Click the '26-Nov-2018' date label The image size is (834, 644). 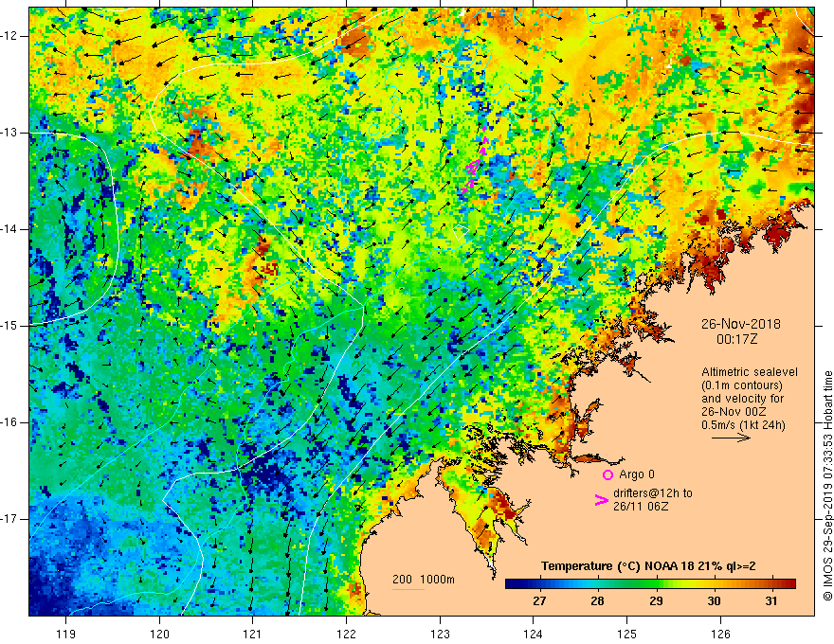pos(740,324)
